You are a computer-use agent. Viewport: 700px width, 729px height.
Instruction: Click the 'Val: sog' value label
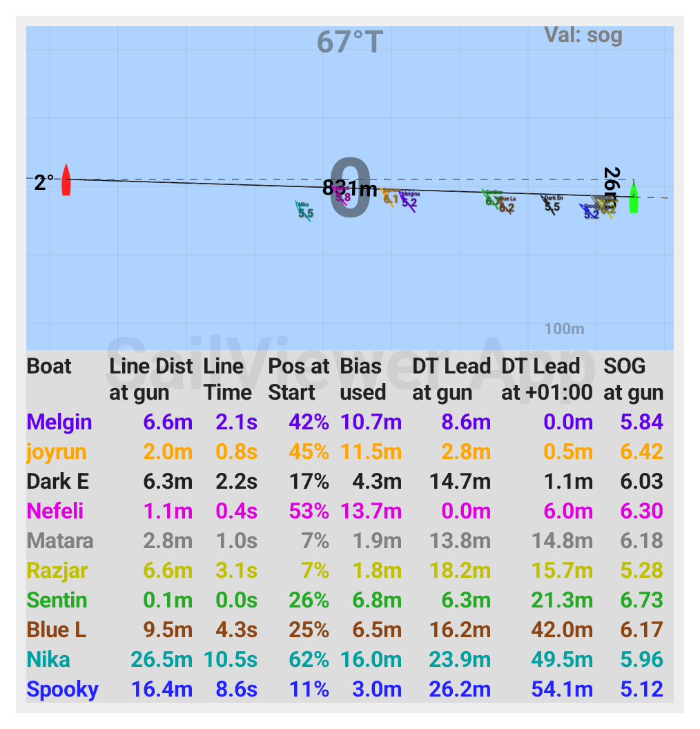point(583,35)
